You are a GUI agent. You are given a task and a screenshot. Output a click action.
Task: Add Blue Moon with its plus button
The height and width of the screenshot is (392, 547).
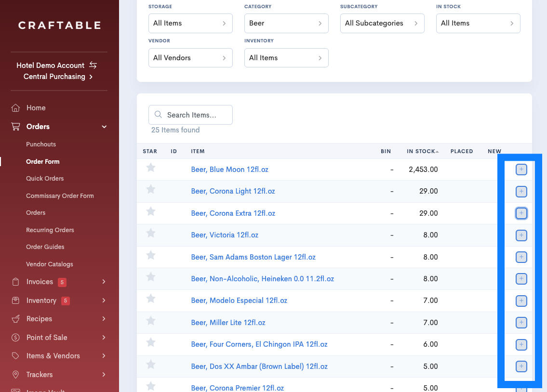click(521, 170)
